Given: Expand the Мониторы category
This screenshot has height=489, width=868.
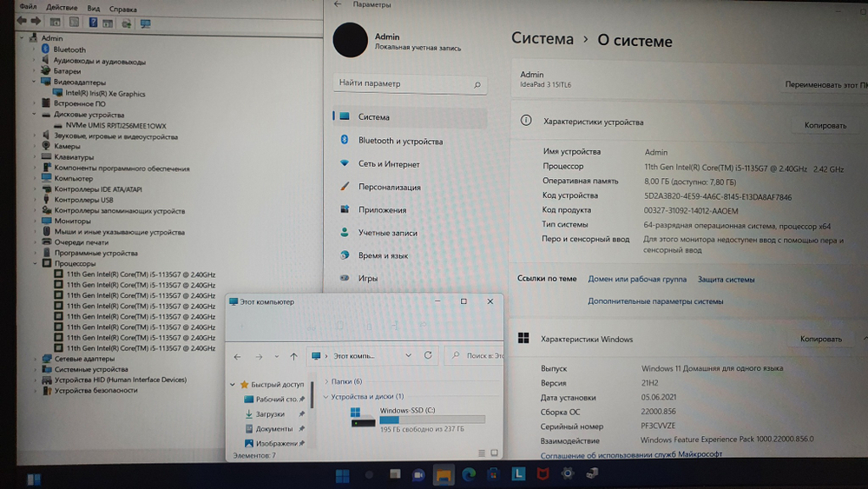Looking at the screenshot, I should pyautogui.click(x=35, y=221).
